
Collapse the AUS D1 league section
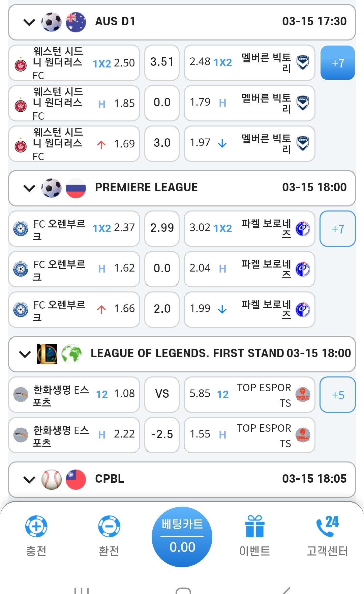click(30, 22)
